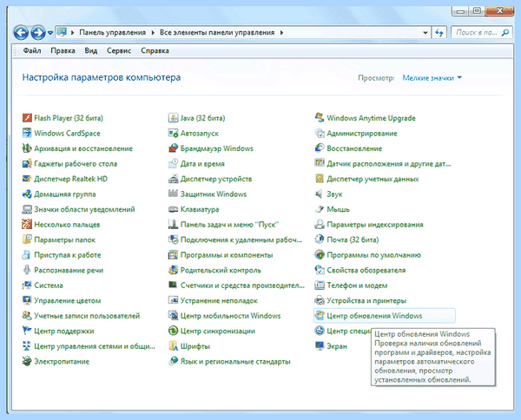Click the Программы по умолчанию icon
This screenshot has height=420, width=521.
tap(320, 254)
